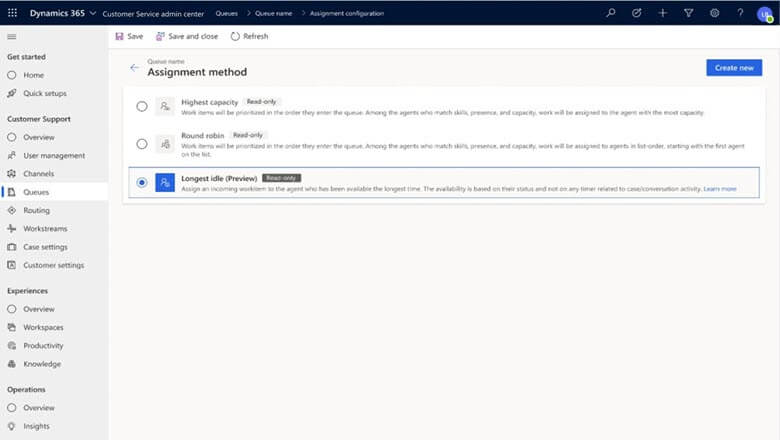The width and height of the screenshot is (780, 440).
Task: Open the user account avatar
Action: tap(765, 14)
